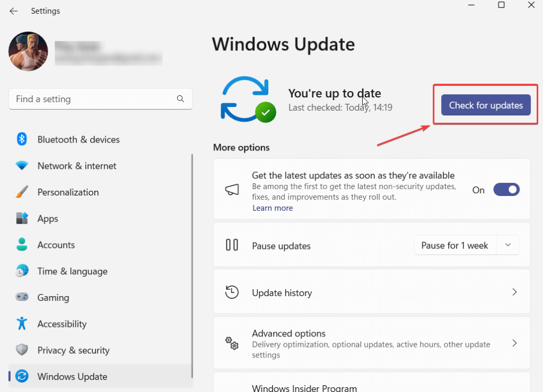The image size is (543, 392).
Task: Turn off the latest updates toggle
Action: (506, 190)
